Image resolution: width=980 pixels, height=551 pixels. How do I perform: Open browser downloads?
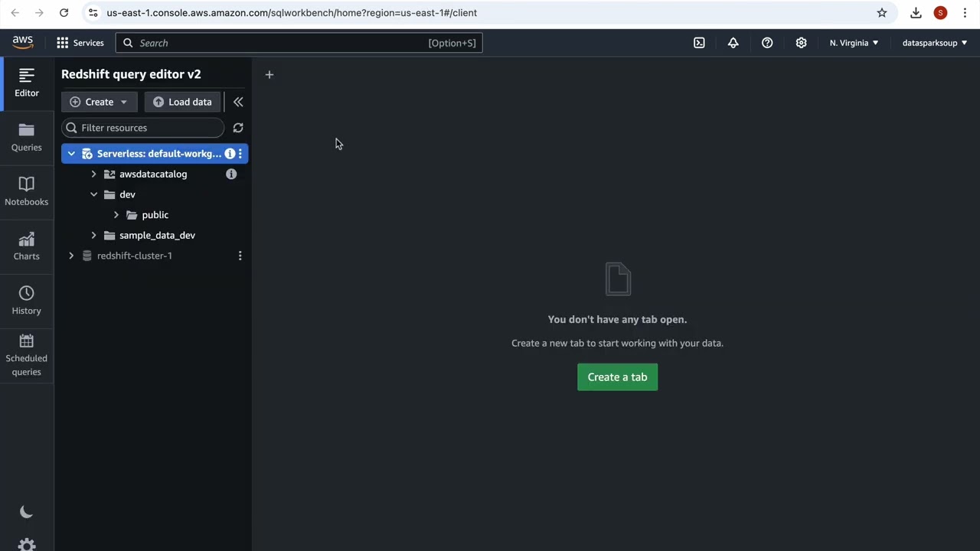point(916,12)
